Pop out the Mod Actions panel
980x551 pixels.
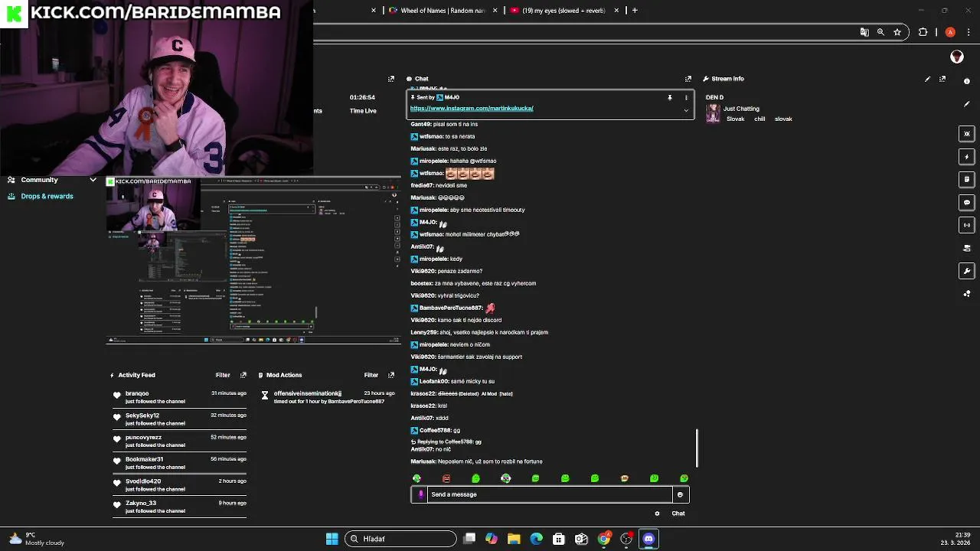click(391, 375)
